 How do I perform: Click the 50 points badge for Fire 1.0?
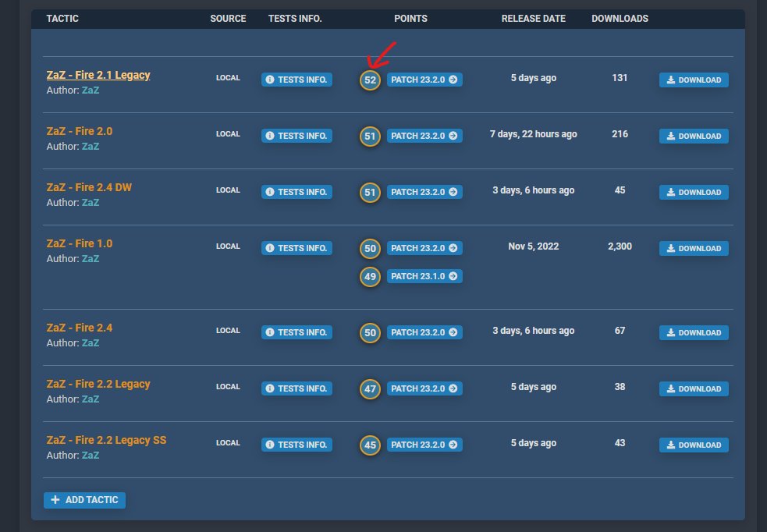point(371,249)
